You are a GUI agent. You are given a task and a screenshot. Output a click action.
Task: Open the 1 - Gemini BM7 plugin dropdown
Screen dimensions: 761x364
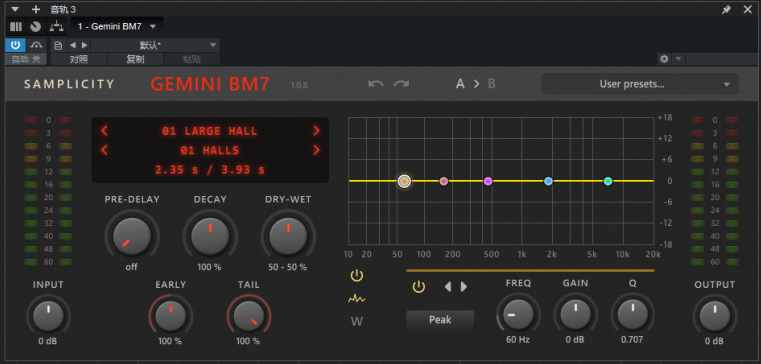tap(117, 27)
